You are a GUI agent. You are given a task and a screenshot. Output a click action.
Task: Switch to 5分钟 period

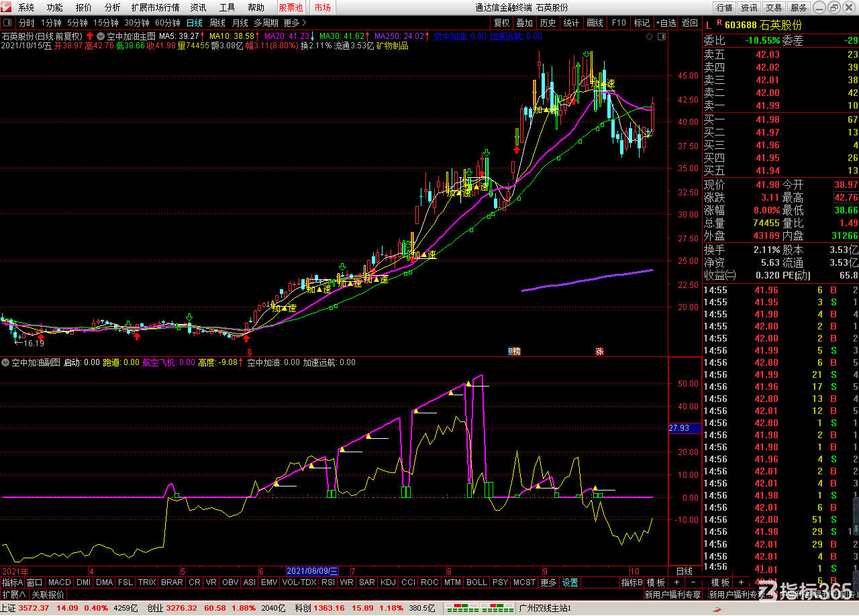pyautogui.click(x=77, y=23)
